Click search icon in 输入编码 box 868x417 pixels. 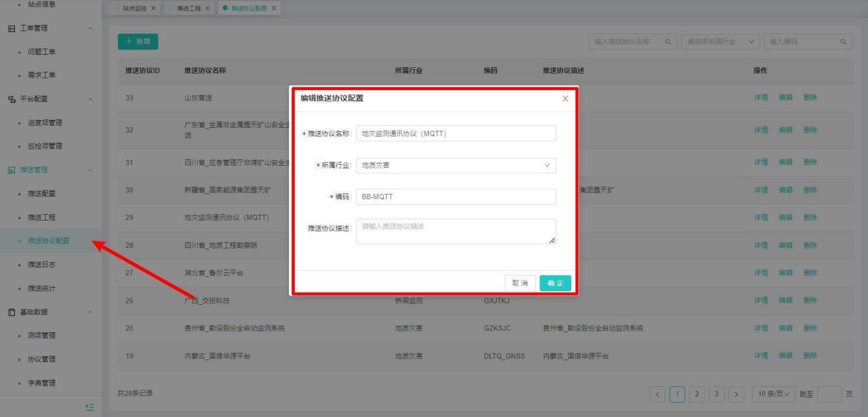coord(843,42)
